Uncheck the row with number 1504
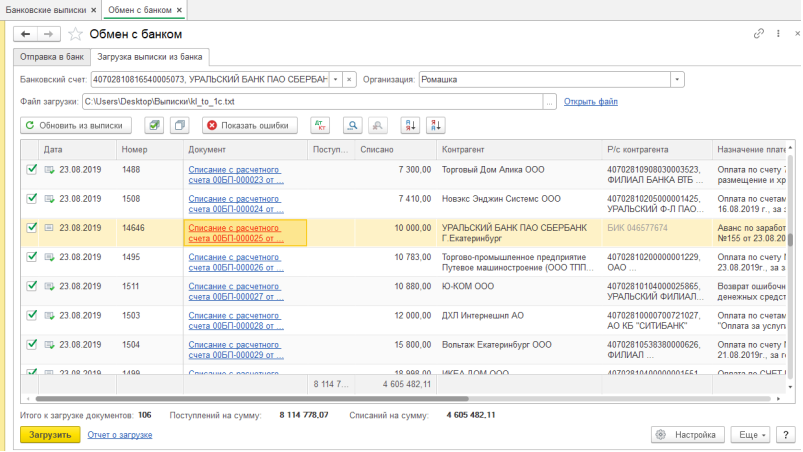 32,345
